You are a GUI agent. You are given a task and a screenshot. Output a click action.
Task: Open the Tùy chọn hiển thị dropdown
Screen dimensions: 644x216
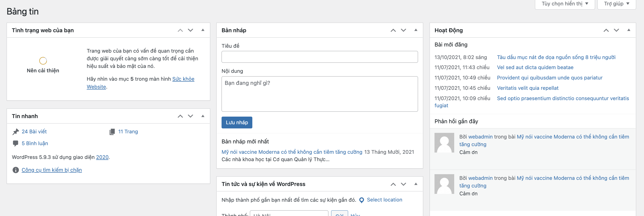click(x=564, y=4)
